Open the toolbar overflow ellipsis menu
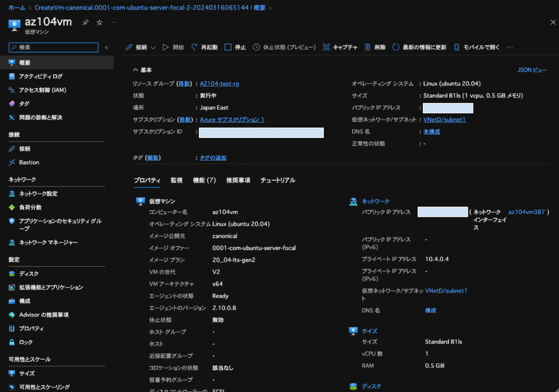This screenshot has width=559, height=392. click(509, 47)
